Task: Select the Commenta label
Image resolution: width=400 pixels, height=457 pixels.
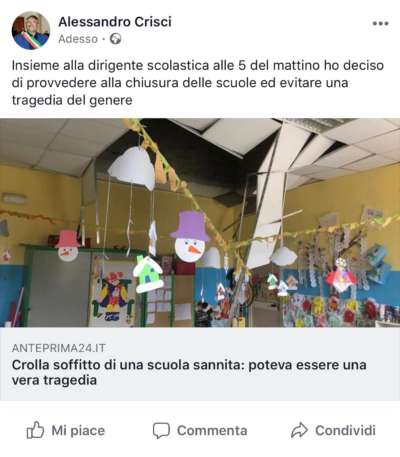Action: coord(212,430)
